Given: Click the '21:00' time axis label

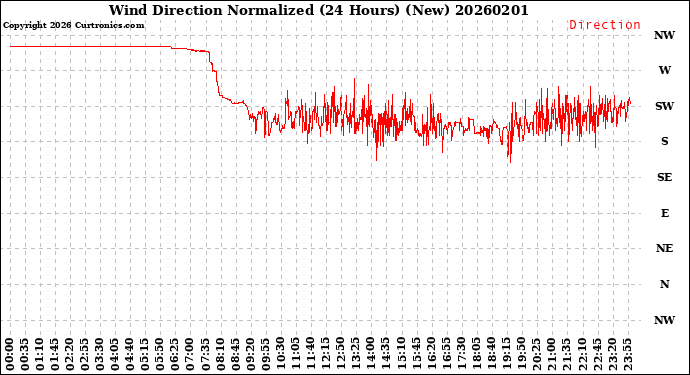Looking at the screenshot, I should [551, 355].
